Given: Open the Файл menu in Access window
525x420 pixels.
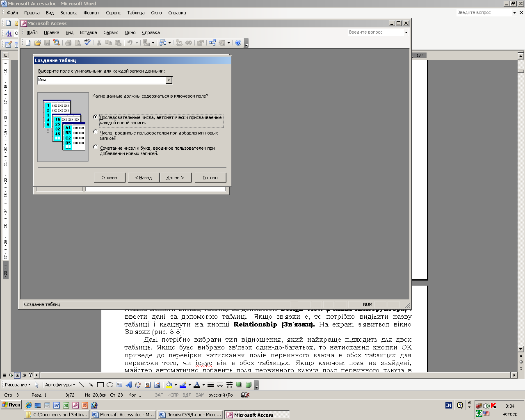Looking at the screenshot, I should 32,32.
